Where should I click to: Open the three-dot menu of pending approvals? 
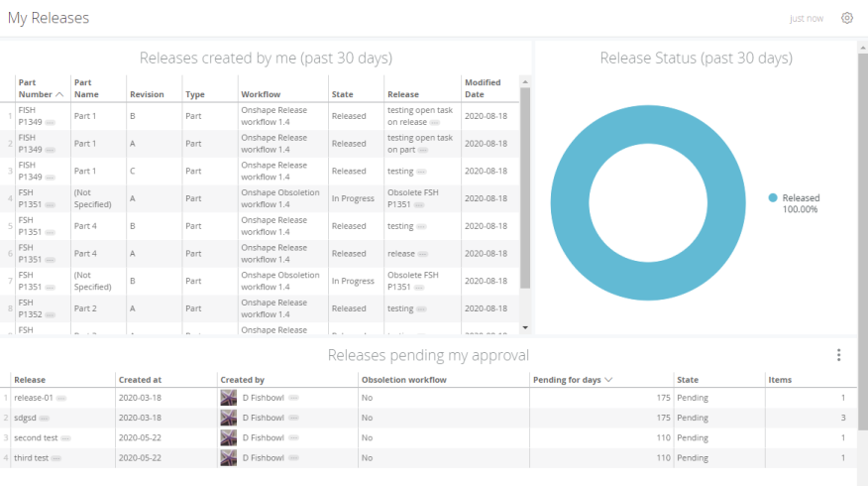click(838, 355)
